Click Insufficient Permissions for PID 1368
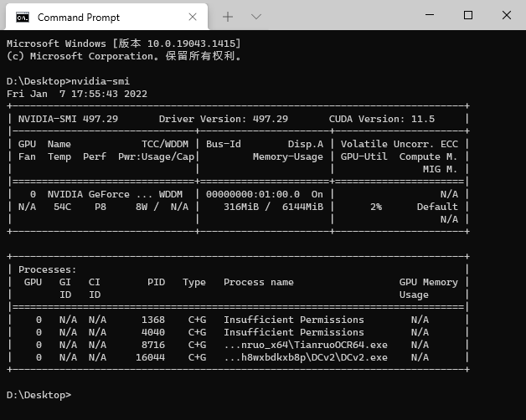This screenshot has height=420, width=526. (x=294, y=320)
